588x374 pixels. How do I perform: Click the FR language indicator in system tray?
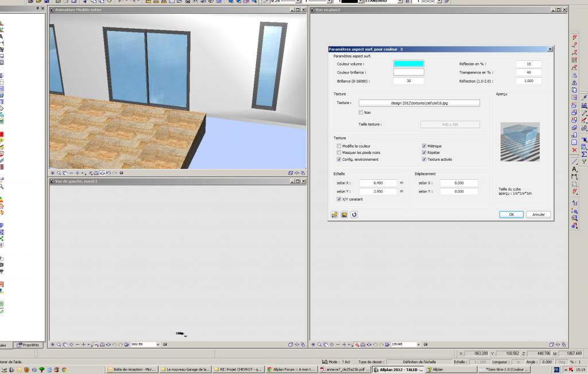coord(556,369)
